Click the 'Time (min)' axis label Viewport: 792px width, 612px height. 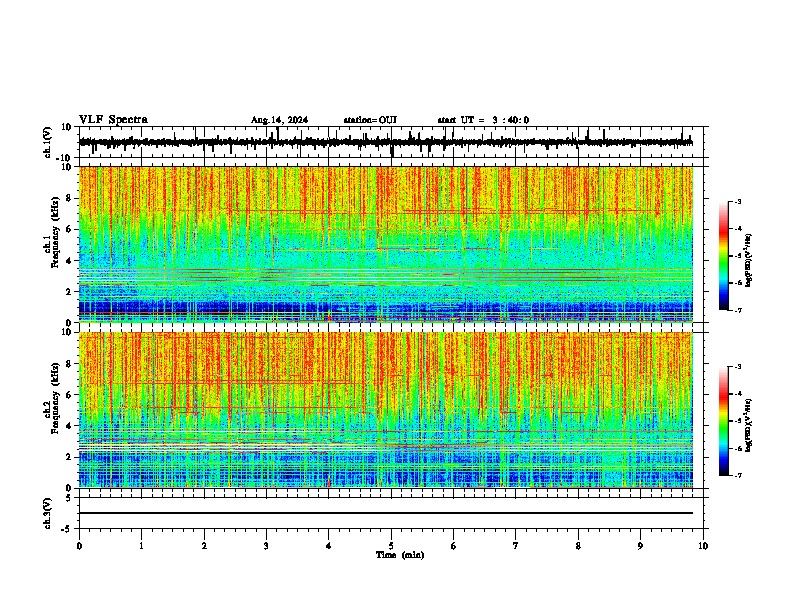click(400, 555)
